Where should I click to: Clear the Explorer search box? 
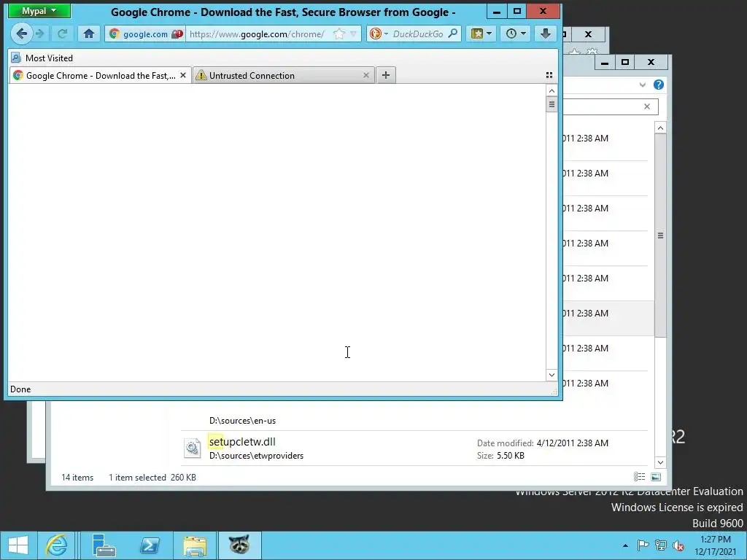click(647, 106)
